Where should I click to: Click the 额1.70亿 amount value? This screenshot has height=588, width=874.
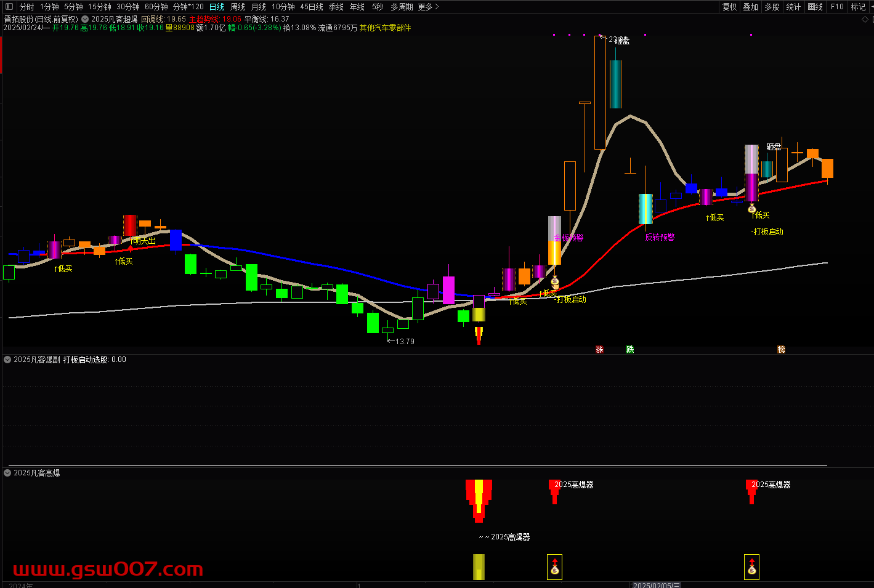[x=211, y=28]
